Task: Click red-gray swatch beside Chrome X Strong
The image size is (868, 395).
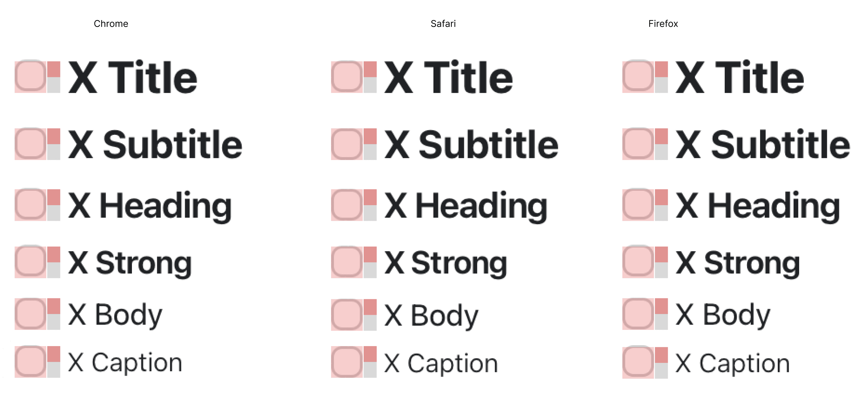Action: point(54,262)
